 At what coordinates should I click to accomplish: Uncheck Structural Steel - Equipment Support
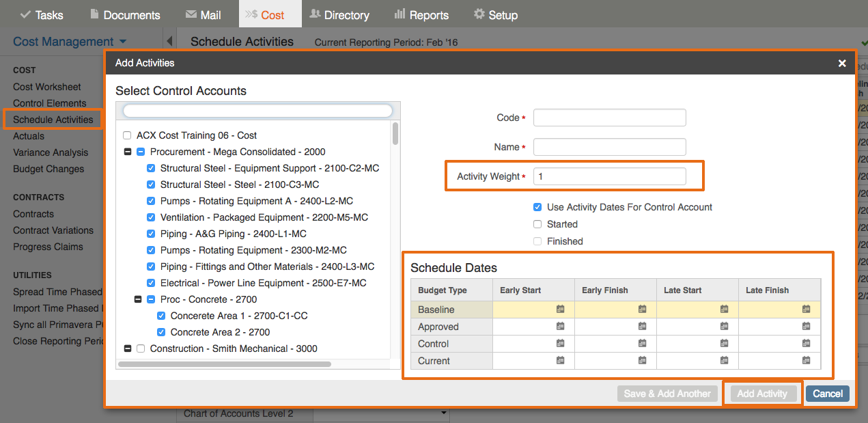pyautogui.click(x=151, y=168)
